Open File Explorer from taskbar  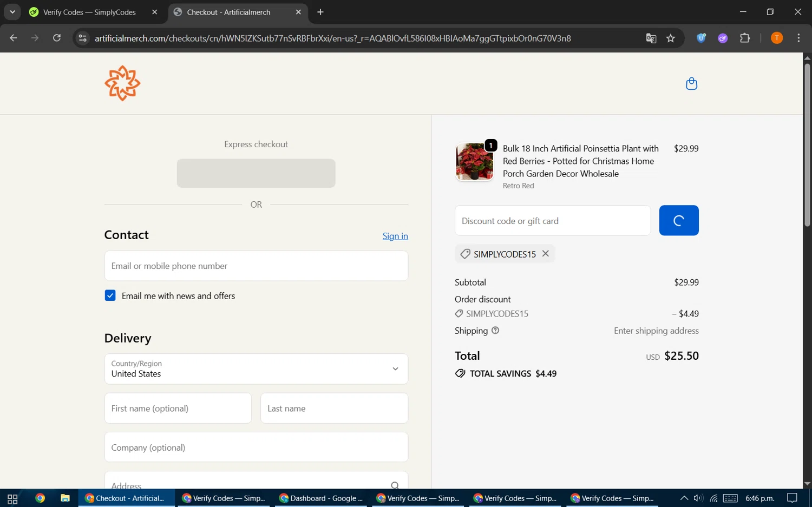(65, 498)
